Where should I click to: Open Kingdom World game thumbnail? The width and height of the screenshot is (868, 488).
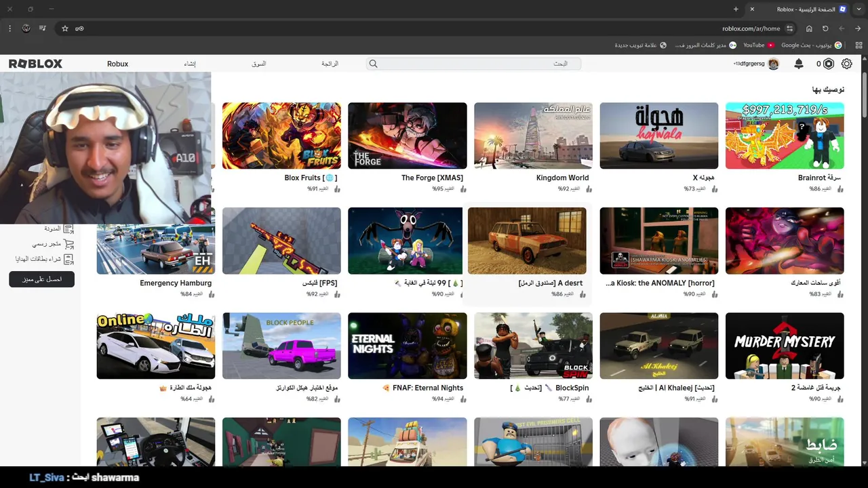pyautogui.click(x=533, y=136)
